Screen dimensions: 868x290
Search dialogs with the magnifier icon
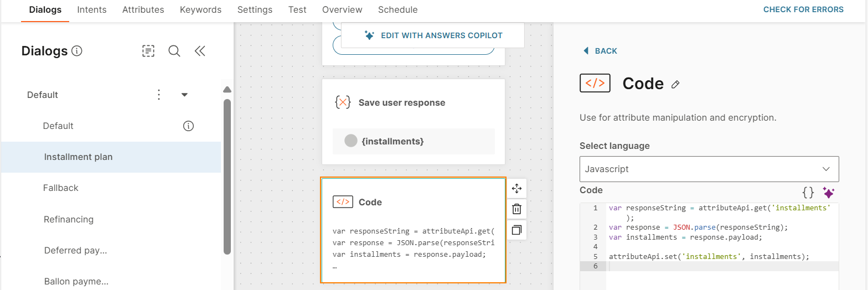(x=174, y=51)
